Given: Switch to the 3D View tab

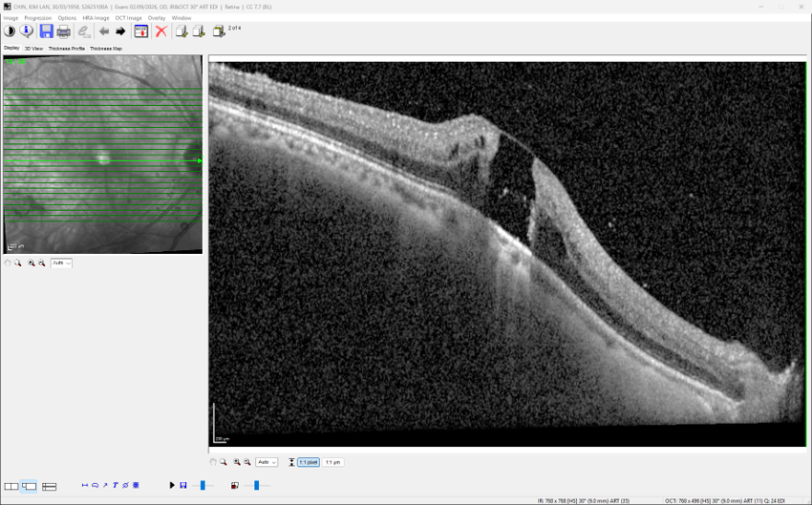Looking at the screenshot, I should pyautogui.click(x=33, y=48).
